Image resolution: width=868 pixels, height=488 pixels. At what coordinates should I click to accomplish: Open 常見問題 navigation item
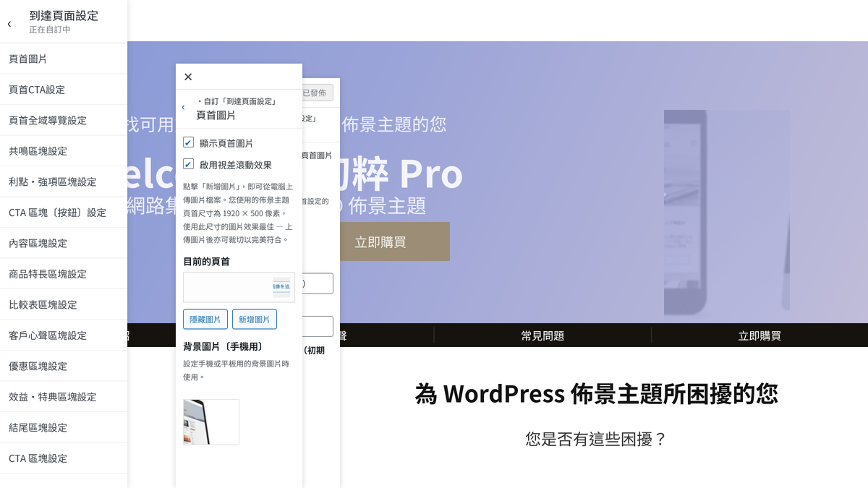click(x=542, y=335)
